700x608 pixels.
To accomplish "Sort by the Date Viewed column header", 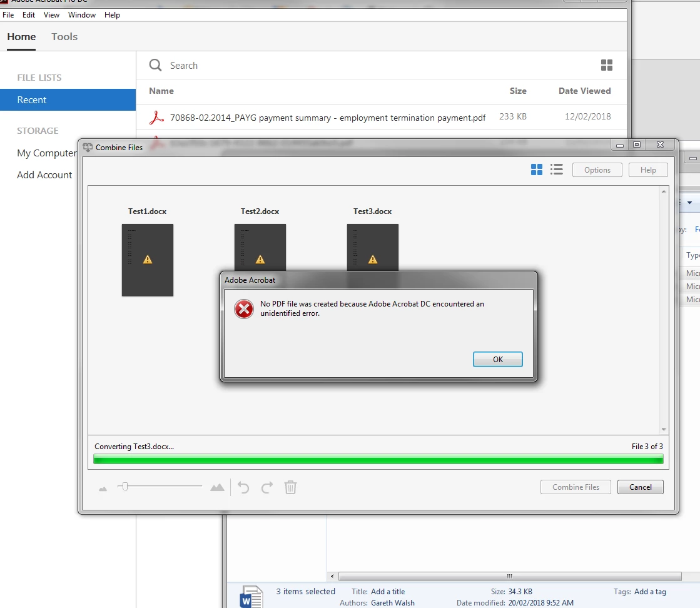I will tap(584, 91).
